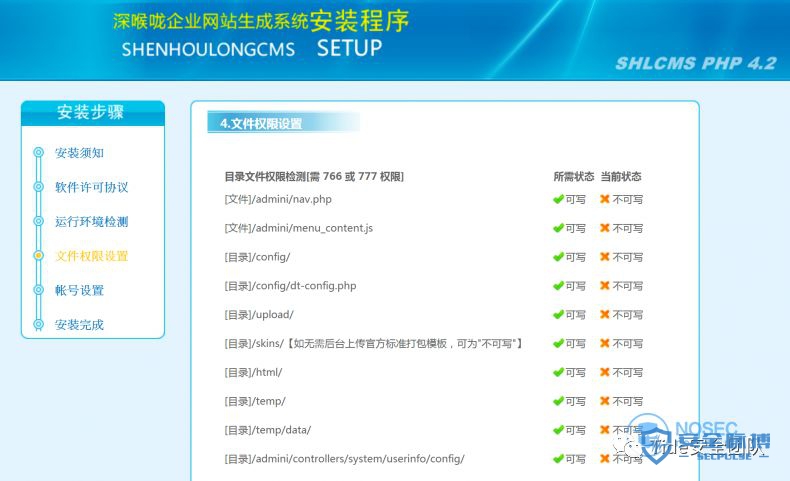Click green check icon for dt-config.php row
Screen dimensions: 790x481
pyautogui.click(x=558, y=286)
